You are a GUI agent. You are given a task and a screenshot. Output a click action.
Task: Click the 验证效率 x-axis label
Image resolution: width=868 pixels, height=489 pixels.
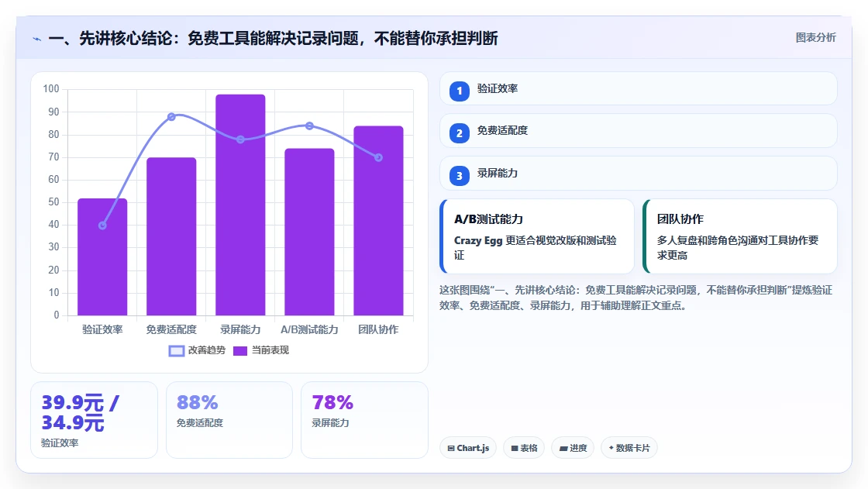(102, 329)
